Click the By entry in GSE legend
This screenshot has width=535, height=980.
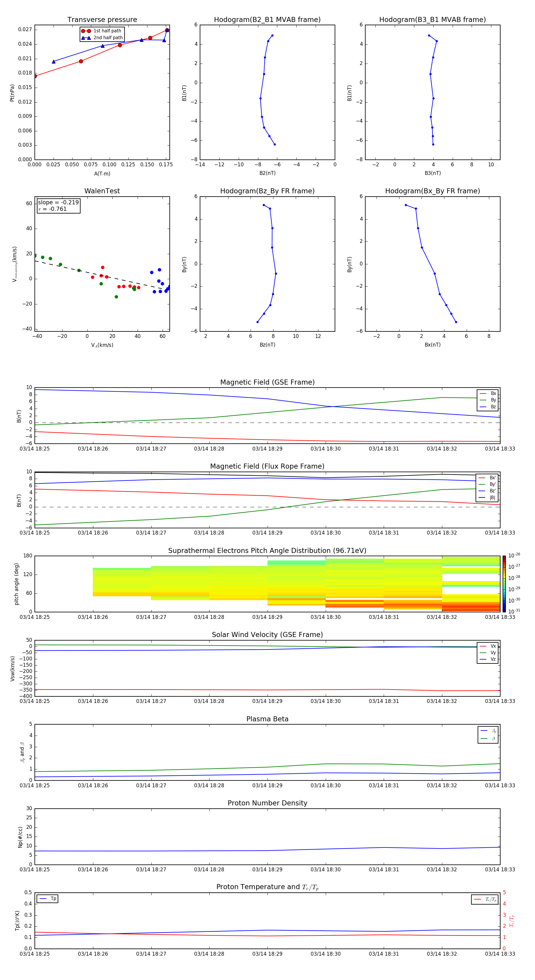tap(488, 400)
